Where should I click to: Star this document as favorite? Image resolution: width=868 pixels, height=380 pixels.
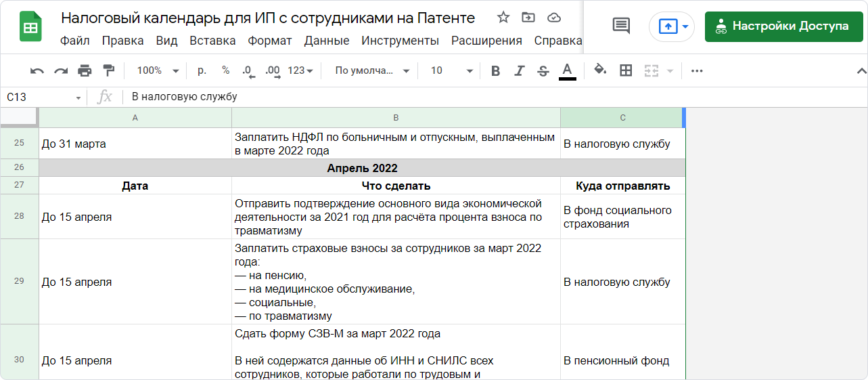(x=503, y=18)
